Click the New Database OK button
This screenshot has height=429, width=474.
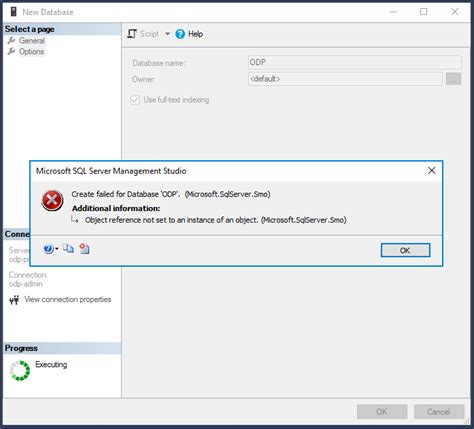(382, 412)
